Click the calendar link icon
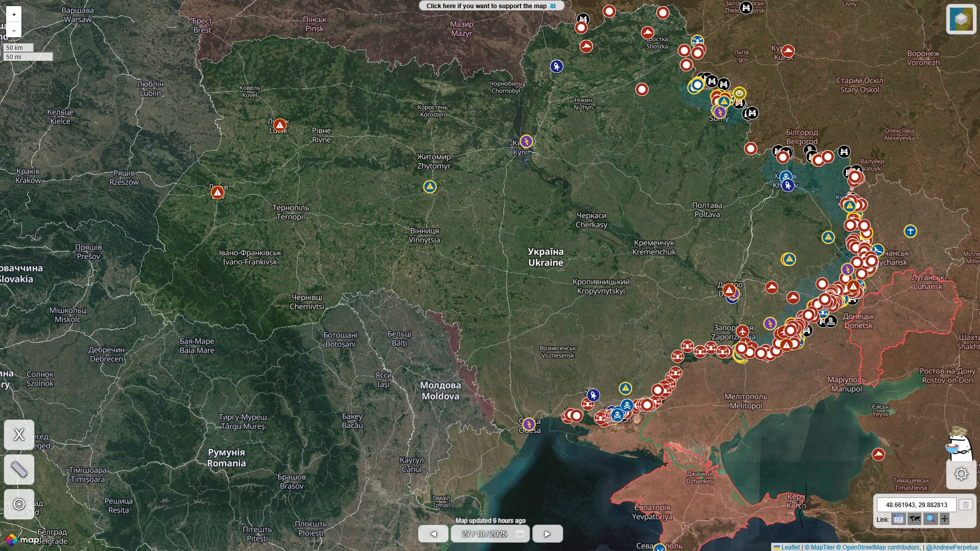 (898, 519)
